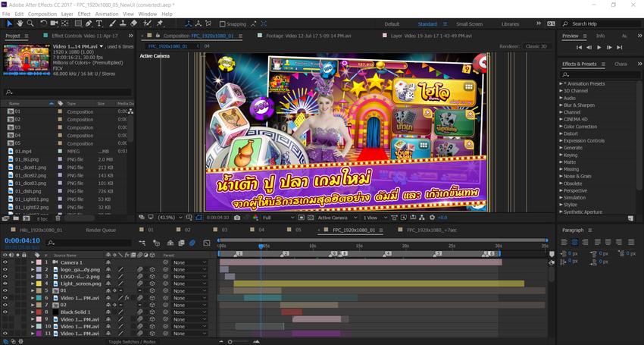This screenshot has height=345, width=644.
Task: Open the Animation menu
Action: pyautogui.click(x=107, y=14)
